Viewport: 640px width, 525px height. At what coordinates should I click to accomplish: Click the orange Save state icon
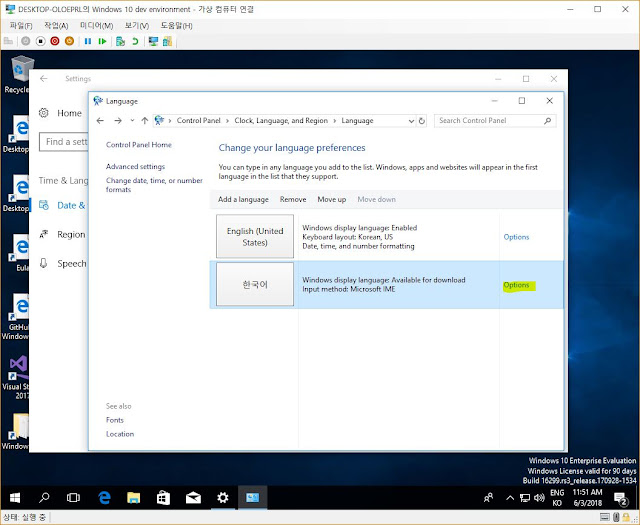69,41
